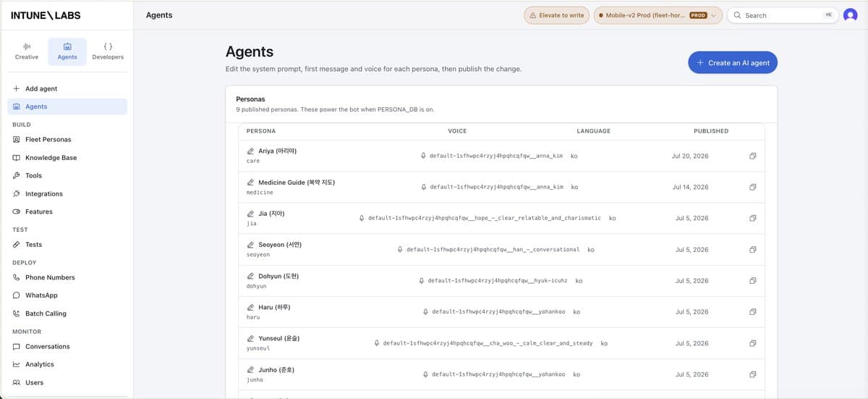Open Conversations under Monitor

click(67, 346)
